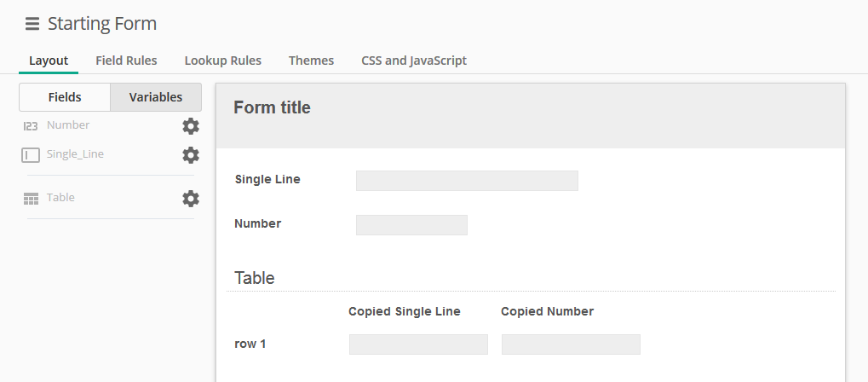Select the Number field type icon
This screenshot has width=868, height=382.
point(31,126)
